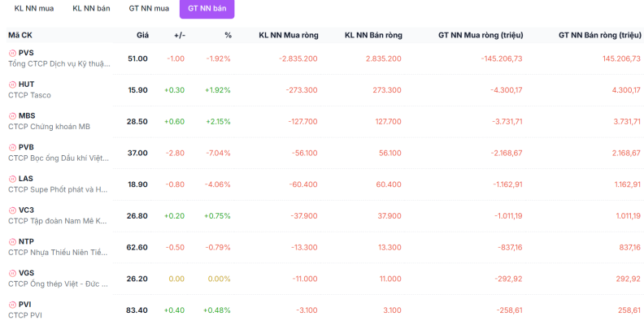Open the CTCP Chứng khoán MB company link
The width and height of the screenshot is (644, 325).
49,127
